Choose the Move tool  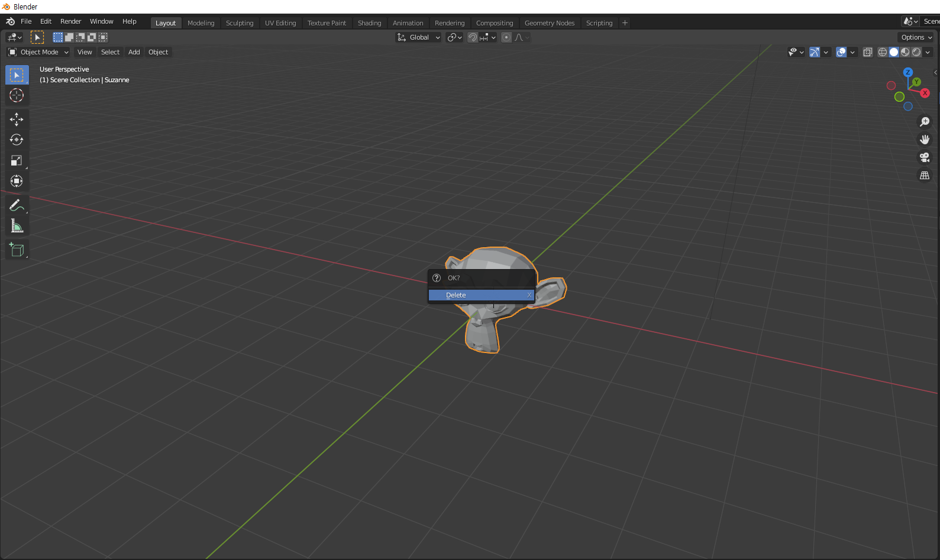(17, 119)
